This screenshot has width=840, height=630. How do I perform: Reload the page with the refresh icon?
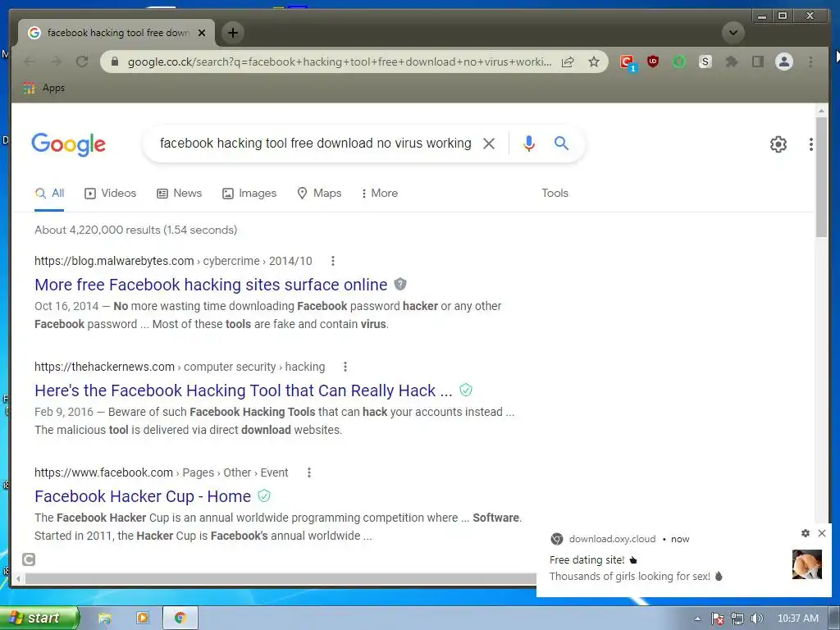(81, 62)
